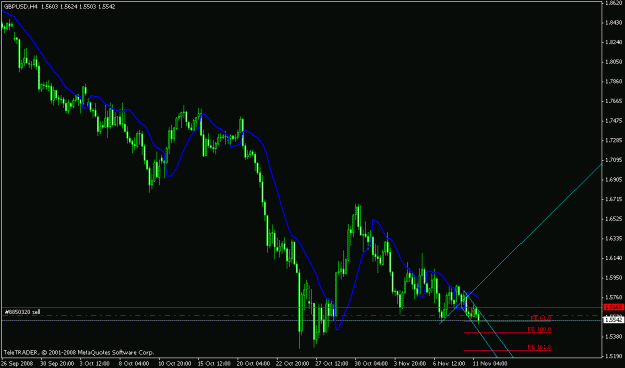Click the 1.6525 price axis label
625x368 pixels.
pos(614,218)
